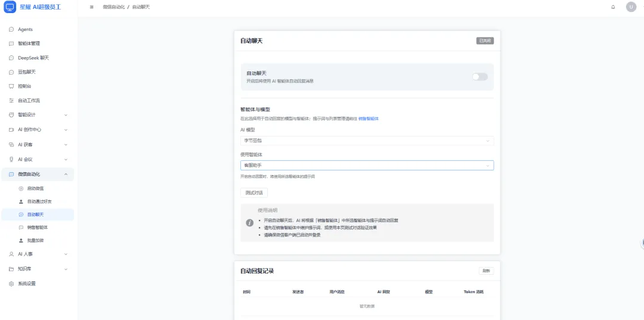Open notifications with the bell icon
This screenshot has width=644, height=320.
[613, 7]
